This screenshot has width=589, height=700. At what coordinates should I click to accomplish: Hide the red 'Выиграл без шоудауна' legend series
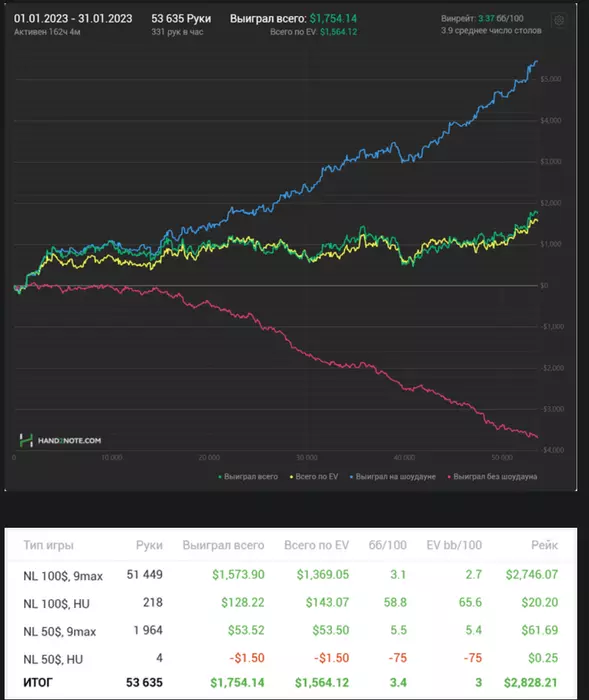click(x=493, y=477)
